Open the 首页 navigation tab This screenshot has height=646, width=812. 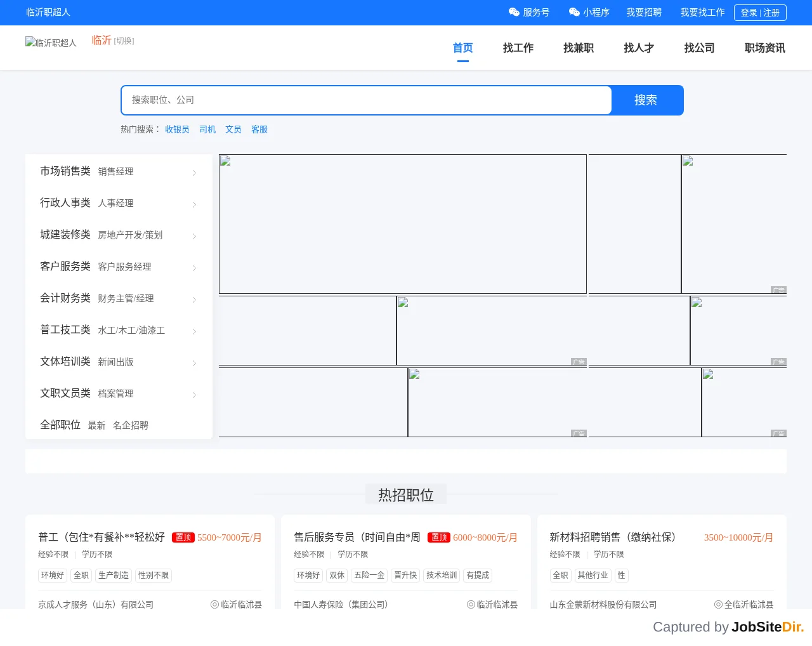coord(463,48)
